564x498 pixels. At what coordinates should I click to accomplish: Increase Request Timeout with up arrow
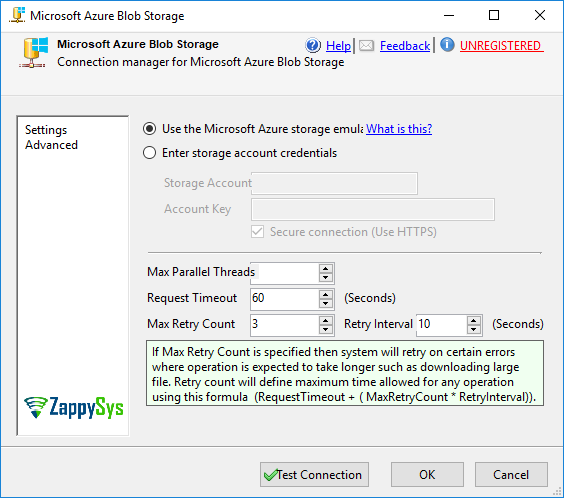(326, 294)
